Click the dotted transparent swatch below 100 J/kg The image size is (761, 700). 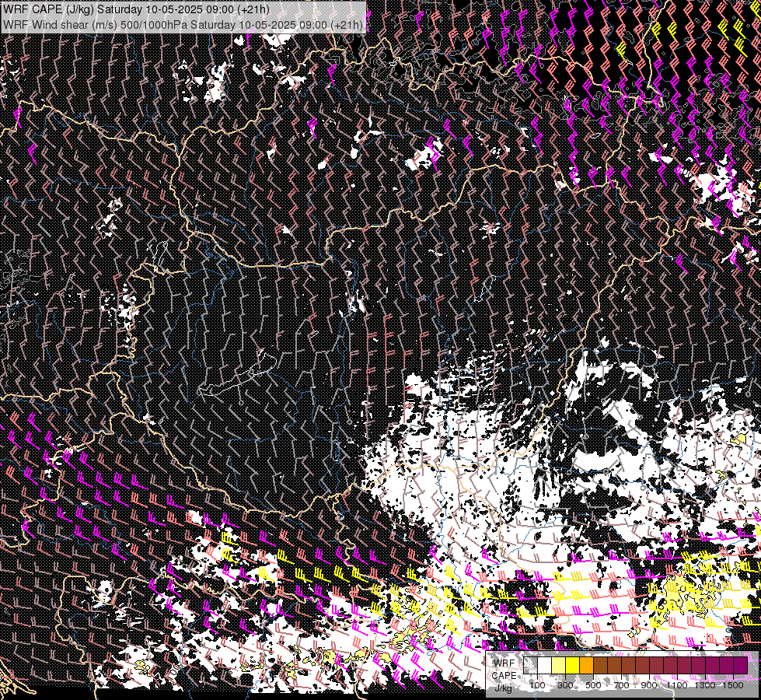[530, 665]
